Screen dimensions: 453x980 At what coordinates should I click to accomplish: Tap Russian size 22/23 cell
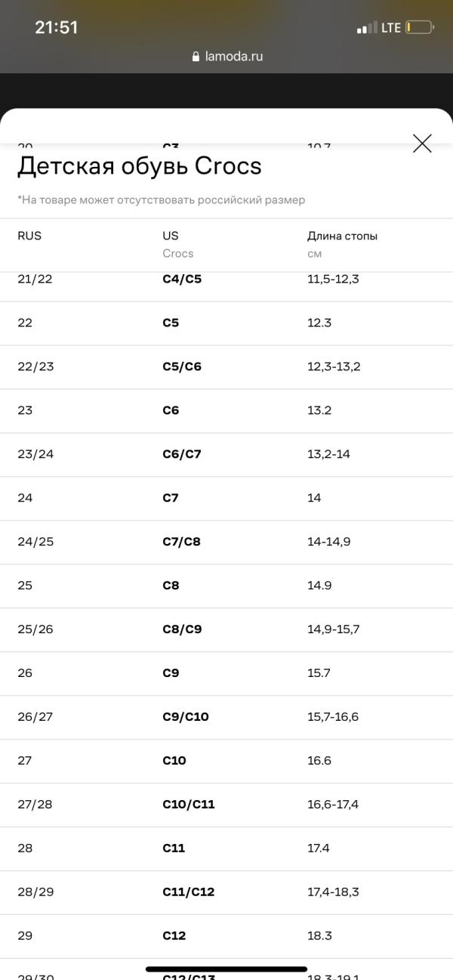[x=35, y=366]
